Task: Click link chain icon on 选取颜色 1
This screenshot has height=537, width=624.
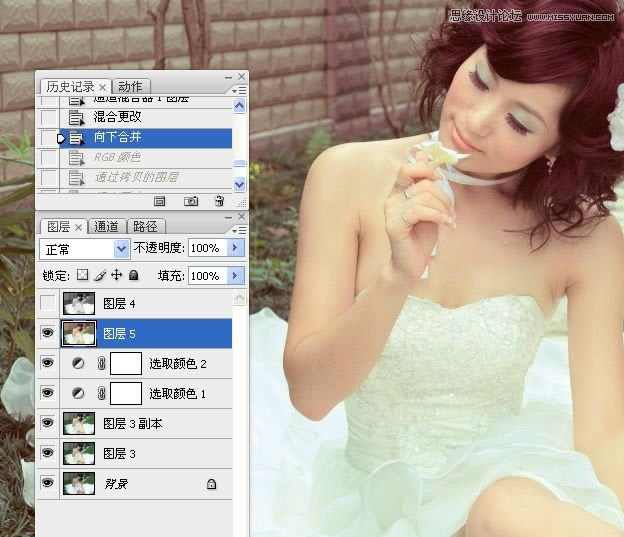Action: [100, 394]
